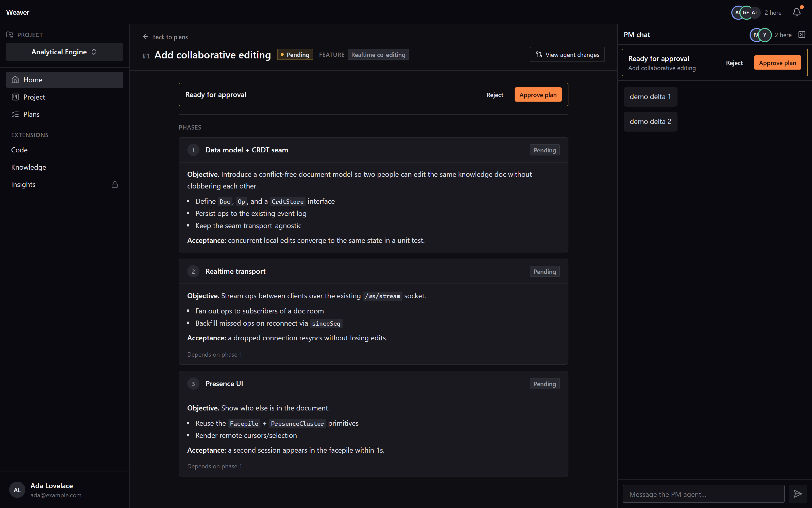The height and width of the screenshot is (508, 812).
Task: Click Add collaborative editing plan title
Action: pos(212,55)
